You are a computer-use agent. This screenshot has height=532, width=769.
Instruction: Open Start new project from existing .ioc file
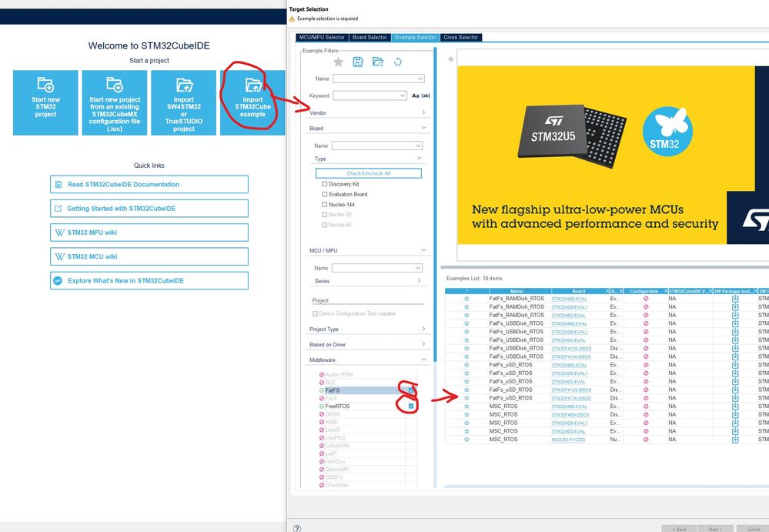[x=115, y=102]
